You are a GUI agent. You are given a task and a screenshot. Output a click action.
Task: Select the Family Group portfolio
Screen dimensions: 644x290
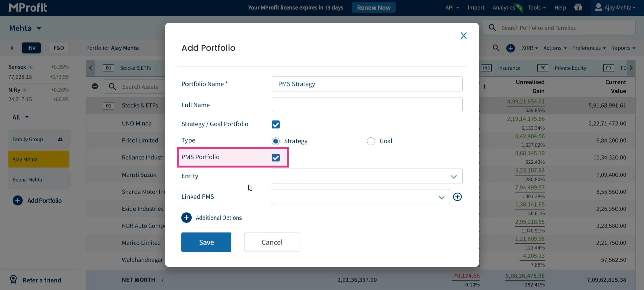pyautogui.click(x=39, y=139)
